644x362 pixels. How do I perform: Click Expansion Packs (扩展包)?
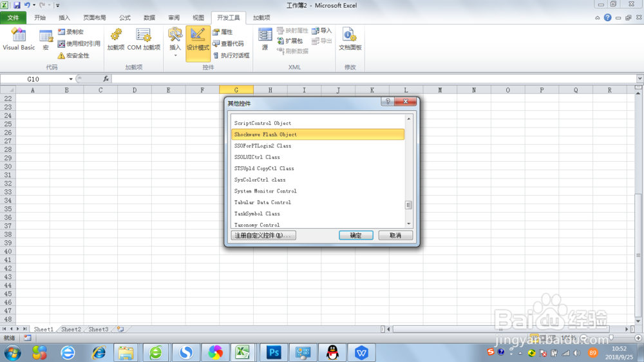[290, 41]
